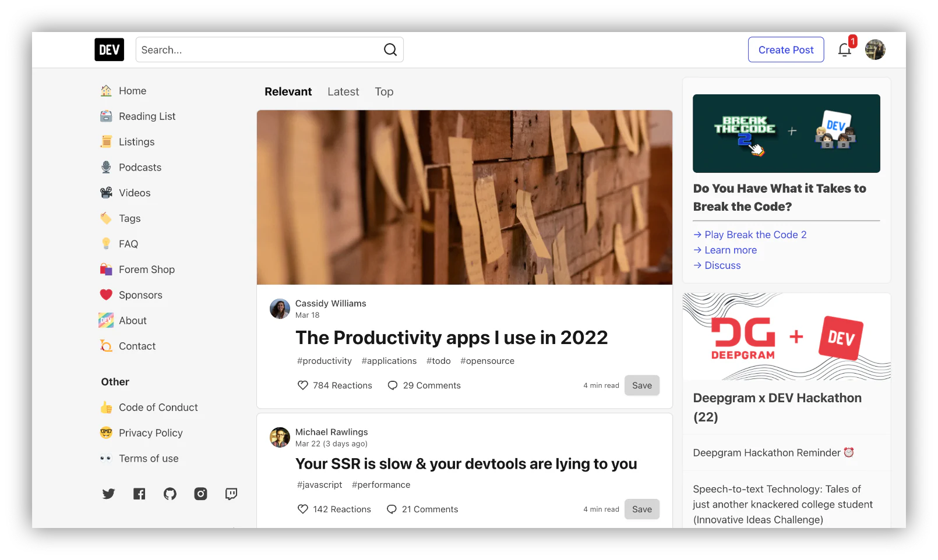Open Listings in the sidebar
The width and height of the screenshot is (938, 560).
point(127,142)
